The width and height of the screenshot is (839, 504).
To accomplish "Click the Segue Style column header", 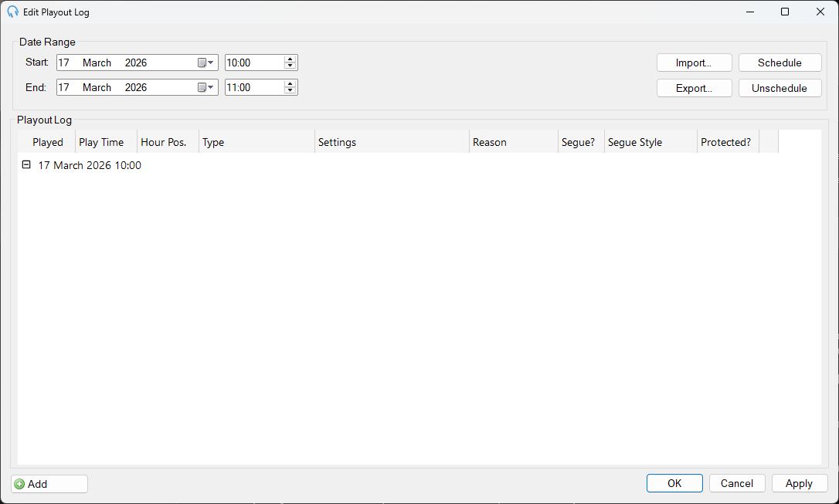I will 650,142.
